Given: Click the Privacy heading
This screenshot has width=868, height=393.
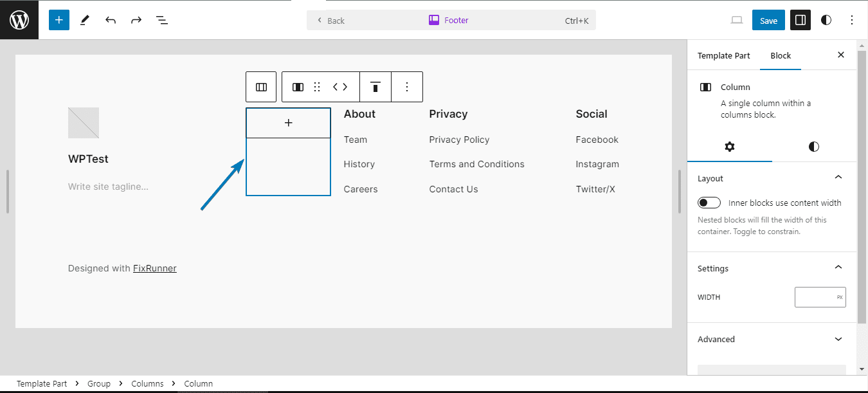Looking at the screenshot, I should tap(448, 114).
